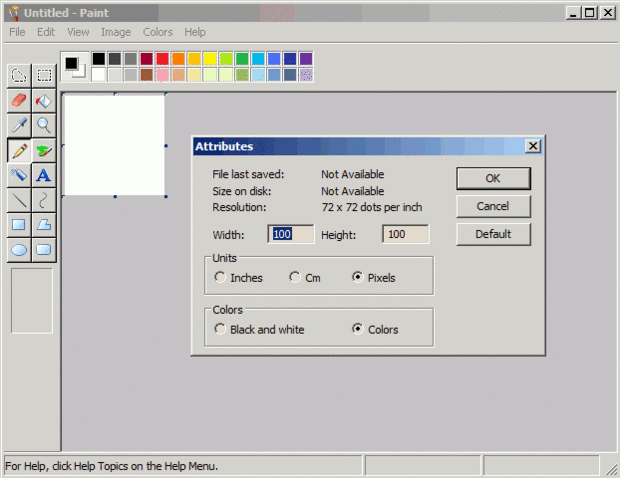Viewport: 620px width, 478px height.
Task: Click the "File last saved:" label
Action: pos(248,174)
